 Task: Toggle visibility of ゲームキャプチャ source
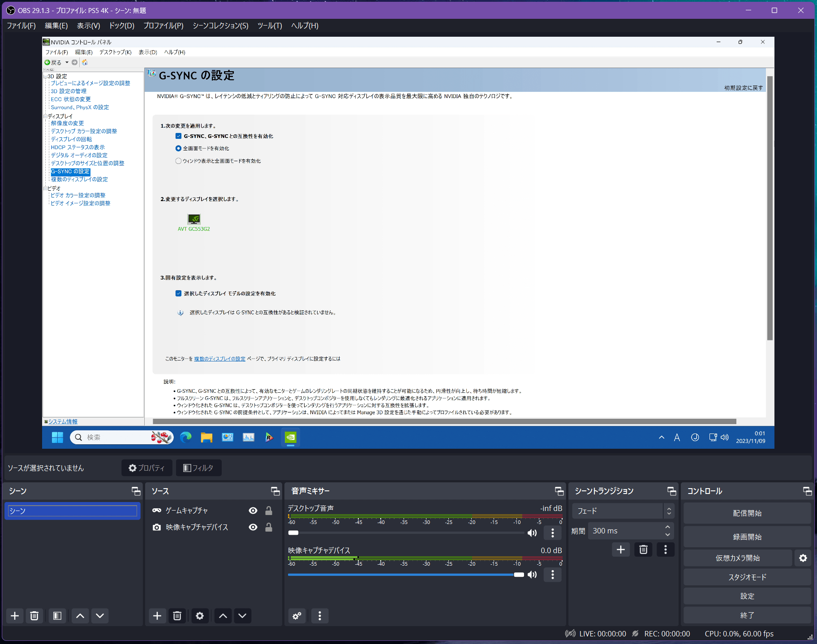253,511
